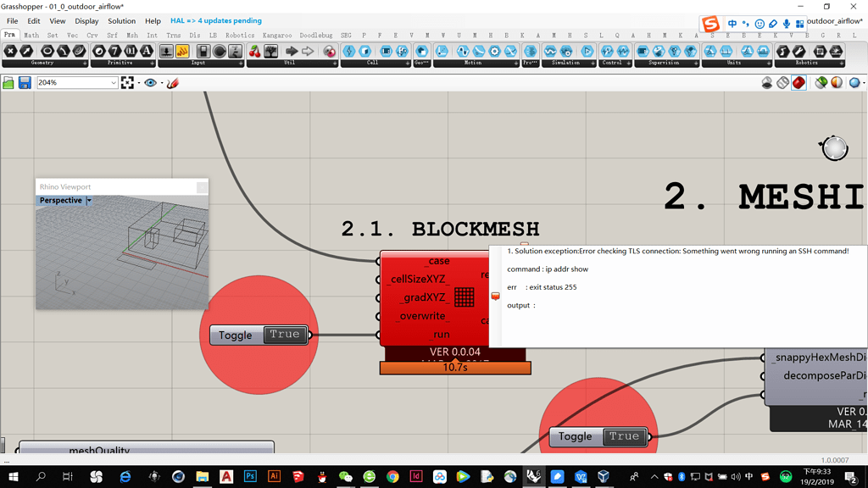The width and height of the screenshot is (868, 488).
Task: Select the Kangaroo toolbar tab
Action: (x=277, y=36)
